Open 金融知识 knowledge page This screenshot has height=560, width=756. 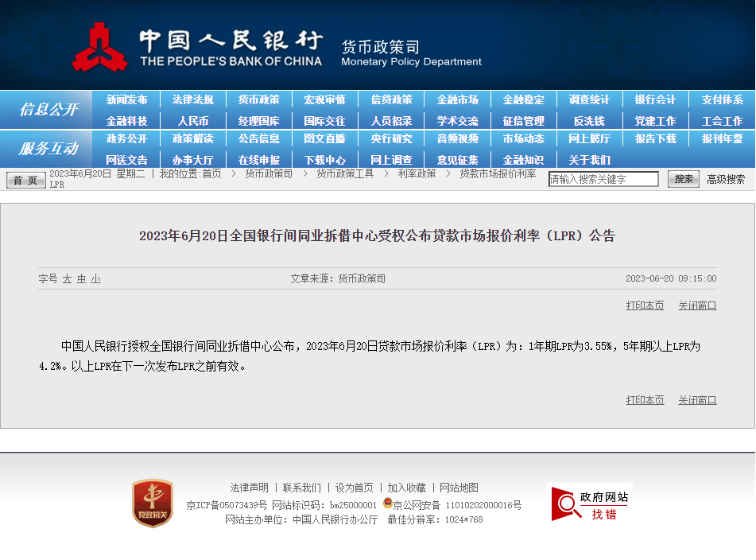pos(524,160)
